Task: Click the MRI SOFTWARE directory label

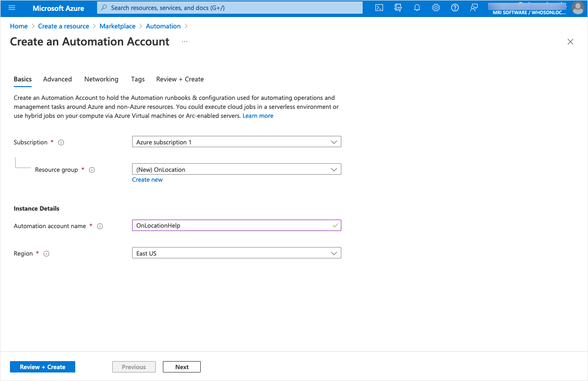Action: point(529,13)
